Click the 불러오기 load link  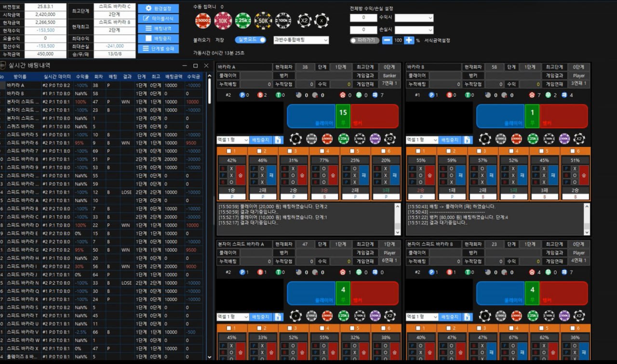click(202, 40)
